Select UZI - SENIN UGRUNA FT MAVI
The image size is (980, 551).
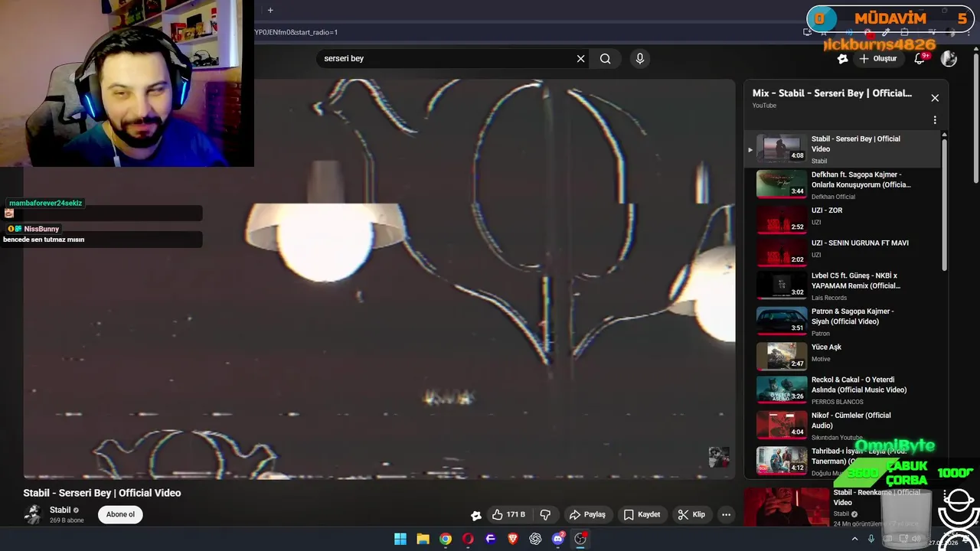click(842, 251)
